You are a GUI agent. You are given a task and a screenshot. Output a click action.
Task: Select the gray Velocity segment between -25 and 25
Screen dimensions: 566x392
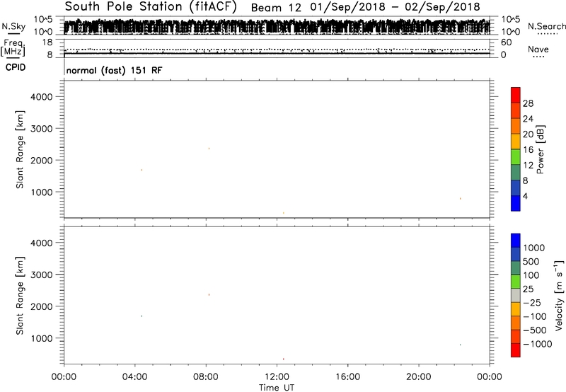coord(516,296)
